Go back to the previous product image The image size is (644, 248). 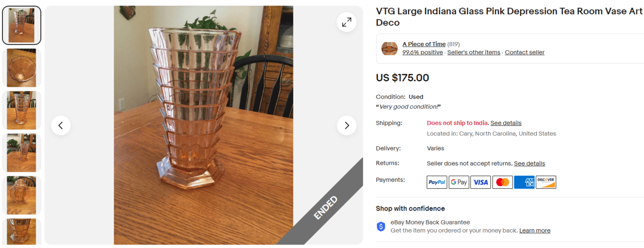pyautogui.click(x=61, y=125)
